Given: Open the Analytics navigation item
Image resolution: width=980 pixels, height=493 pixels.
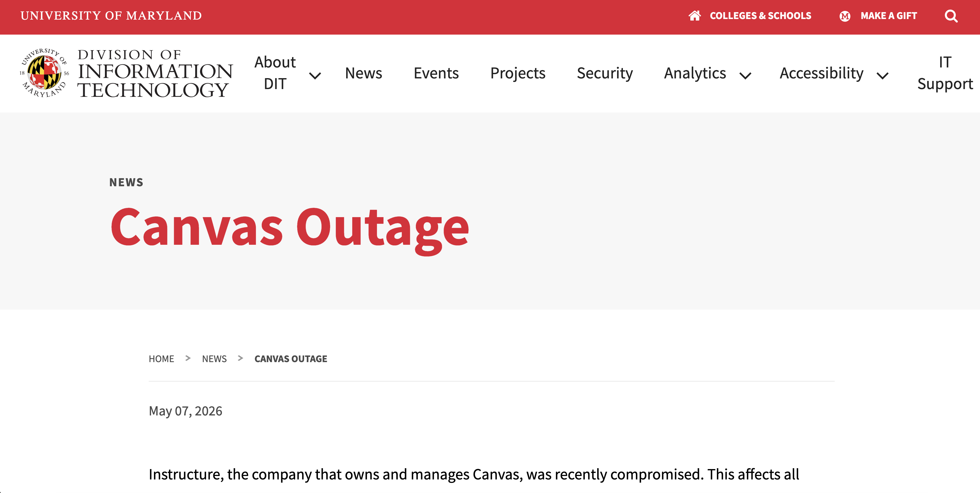Looking at the screenshot, I should click(695, 73).
